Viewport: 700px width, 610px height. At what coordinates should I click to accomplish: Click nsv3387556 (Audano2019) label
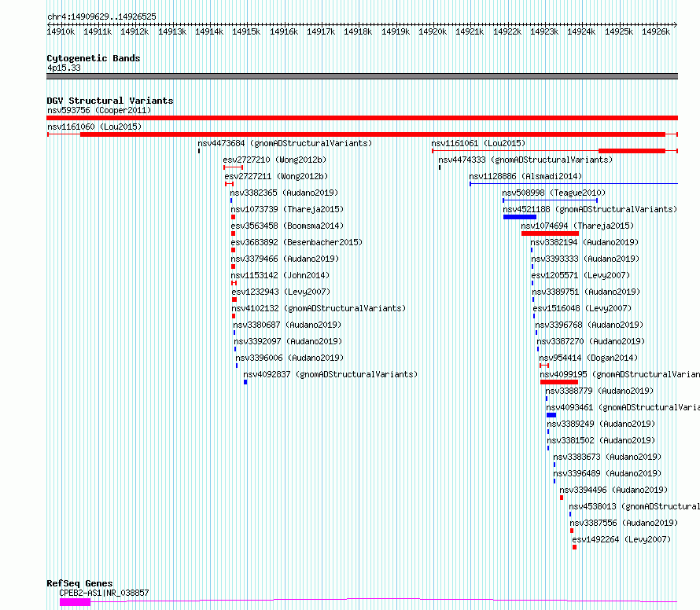click(x=624, y=523)
